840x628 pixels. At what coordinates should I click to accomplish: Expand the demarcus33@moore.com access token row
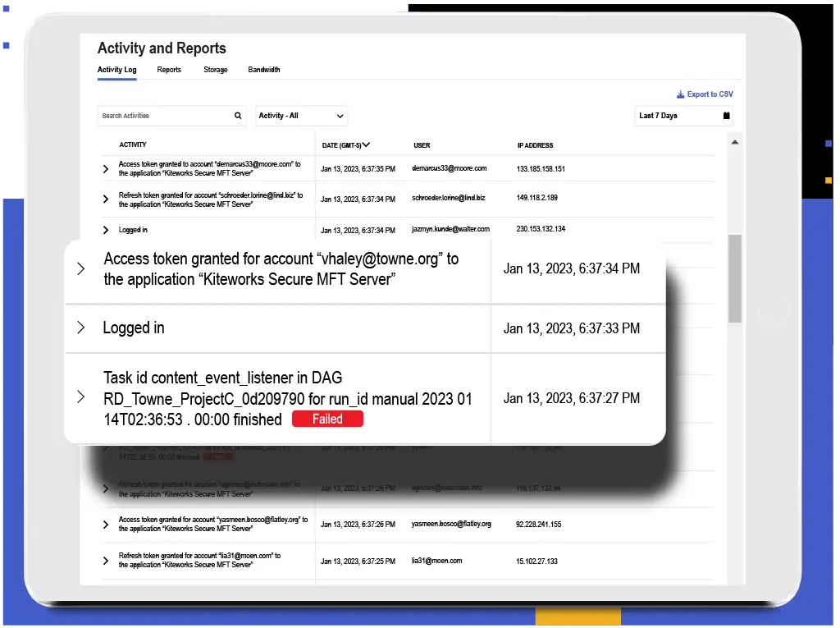pyautogui.click(x=106, y=169)
